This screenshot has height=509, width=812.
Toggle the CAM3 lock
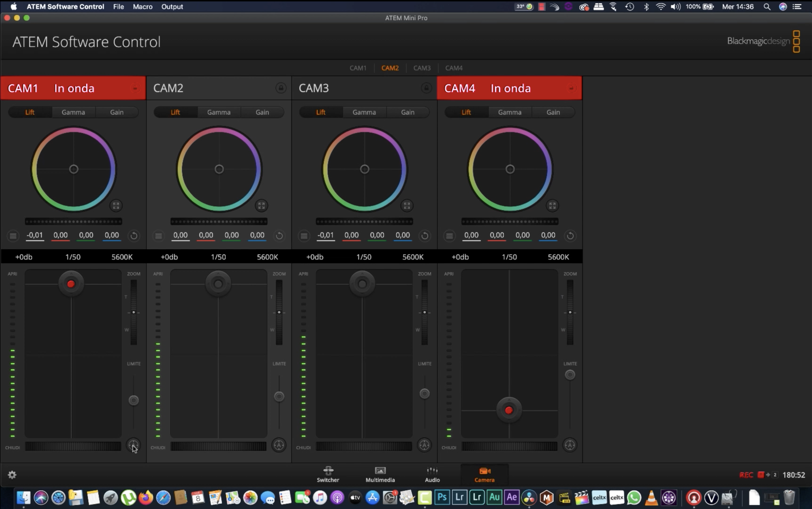click(426, 88)
